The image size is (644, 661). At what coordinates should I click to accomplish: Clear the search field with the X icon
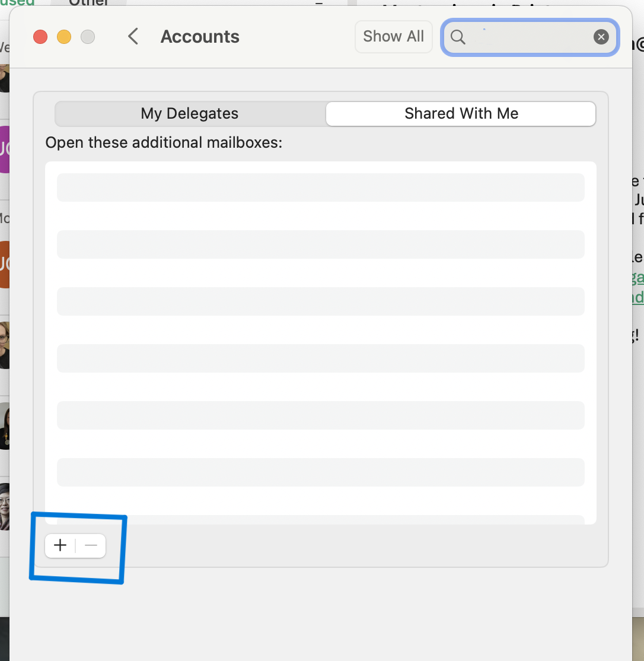[601, 37]
